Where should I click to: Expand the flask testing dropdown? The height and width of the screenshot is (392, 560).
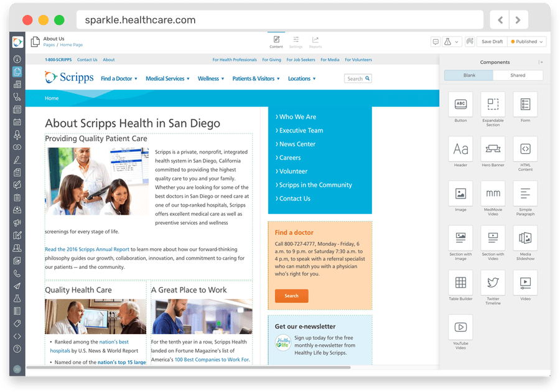(452, 42)
